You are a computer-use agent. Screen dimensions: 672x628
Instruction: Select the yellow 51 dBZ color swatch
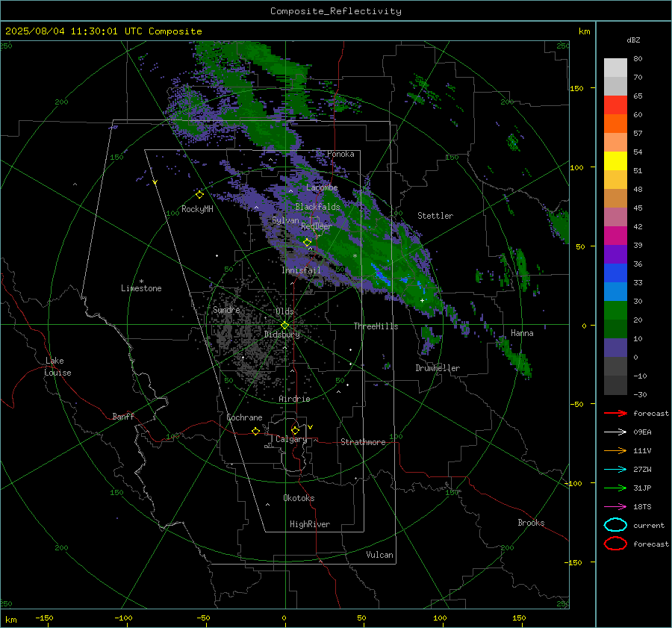tap(615, 161)
